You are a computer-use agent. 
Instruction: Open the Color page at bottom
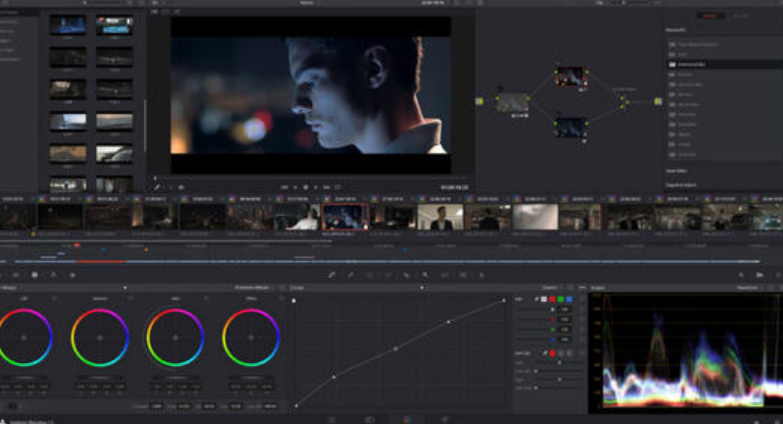pyautogui.click(x=406, y=419)
